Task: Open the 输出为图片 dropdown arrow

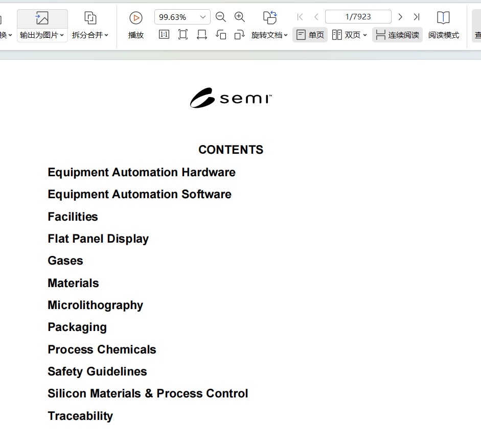Action: click(62, 35)
